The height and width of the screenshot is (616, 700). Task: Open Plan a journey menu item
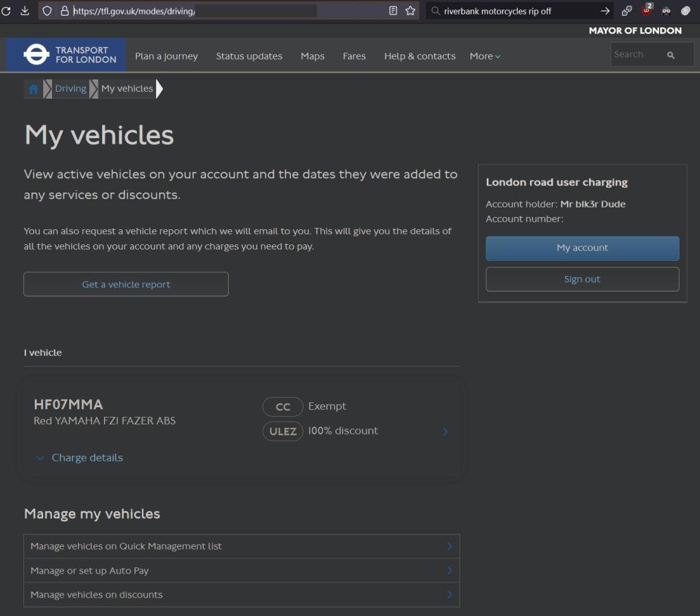point(166,56)
